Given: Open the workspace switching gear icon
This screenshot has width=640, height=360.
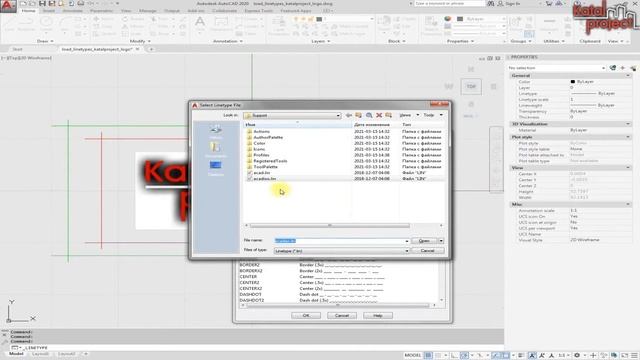Looking at the screenshot, I should [577, 356].
